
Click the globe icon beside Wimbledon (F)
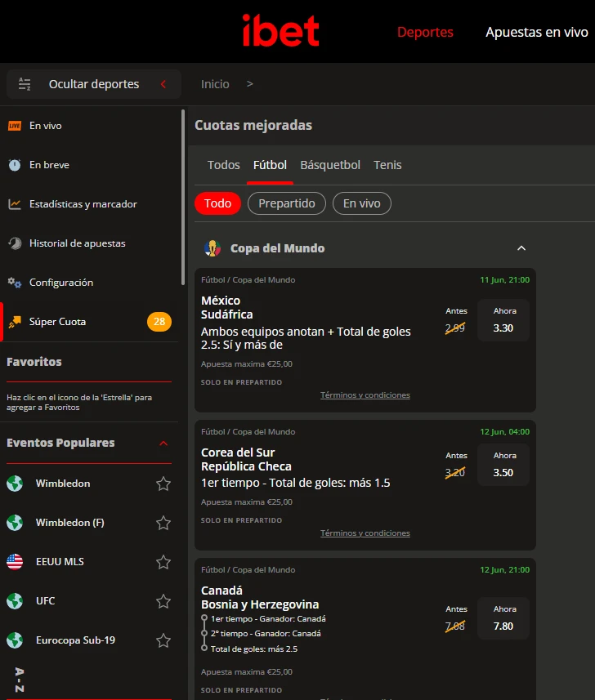pos(15,523)
